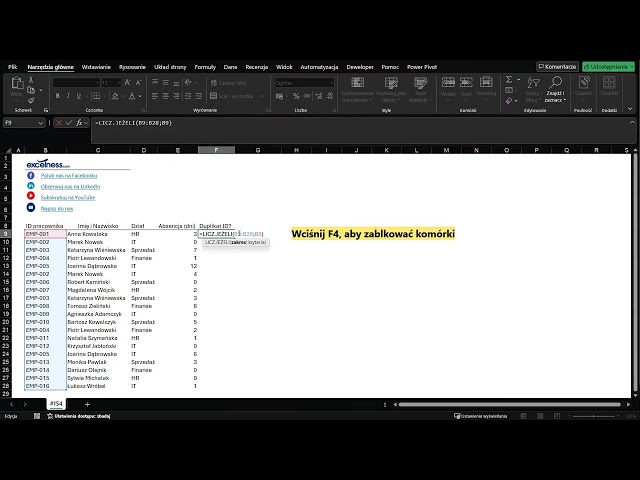
Task: Open the Plik menu
Action: (13, 67)
